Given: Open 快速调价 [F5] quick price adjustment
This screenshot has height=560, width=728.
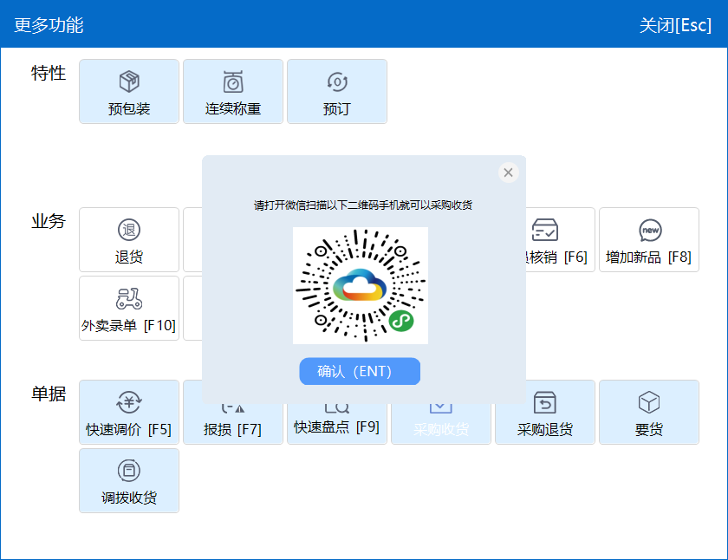Looking at the screenshot, I should (x=129, y=413).
